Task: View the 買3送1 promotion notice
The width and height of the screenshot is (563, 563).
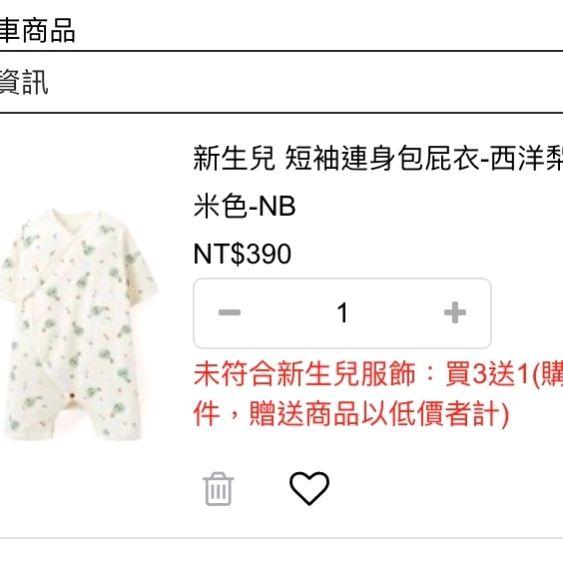Action: point(378,394)
